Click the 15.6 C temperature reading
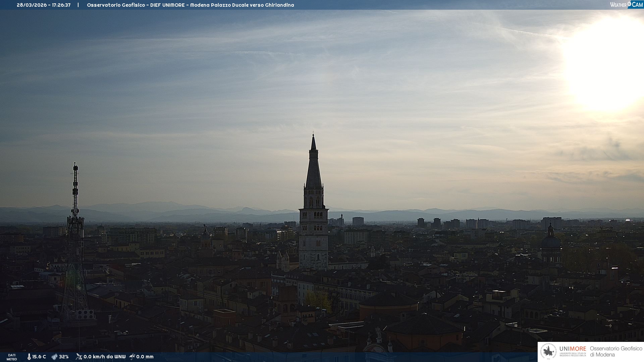The height and width of the screenshot is (362, 644). click(39, 357)
